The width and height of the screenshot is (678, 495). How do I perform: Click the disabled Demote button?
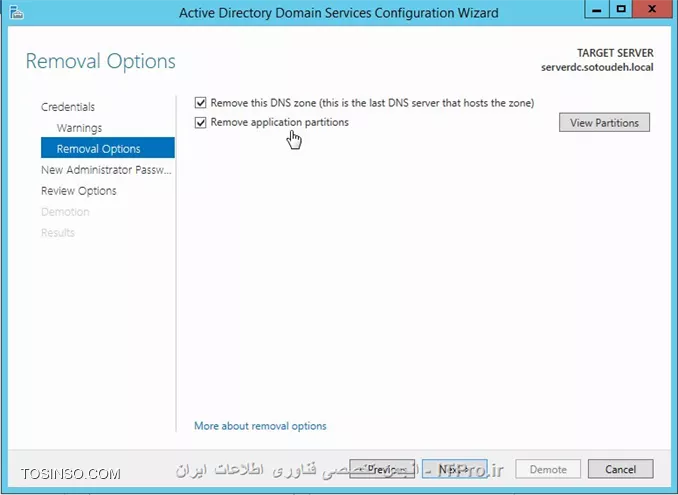pos(548,469)
